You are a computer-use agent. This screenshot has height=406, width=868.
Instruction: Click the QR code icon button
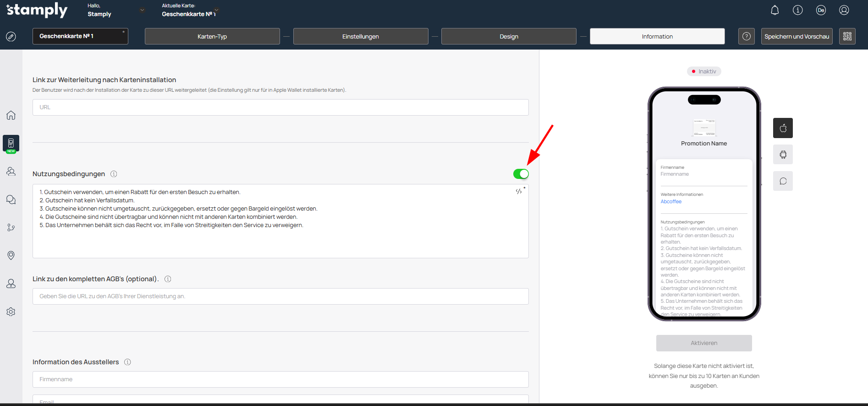[x=847, y=36]
